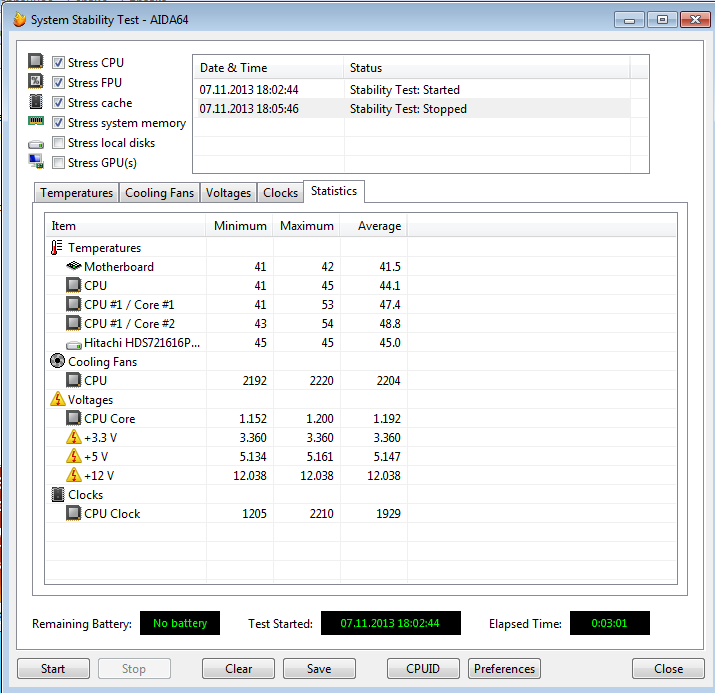Select the Stability Test: Started log row
The width and height of the screenshot is (715, 693).
point(412,90)
